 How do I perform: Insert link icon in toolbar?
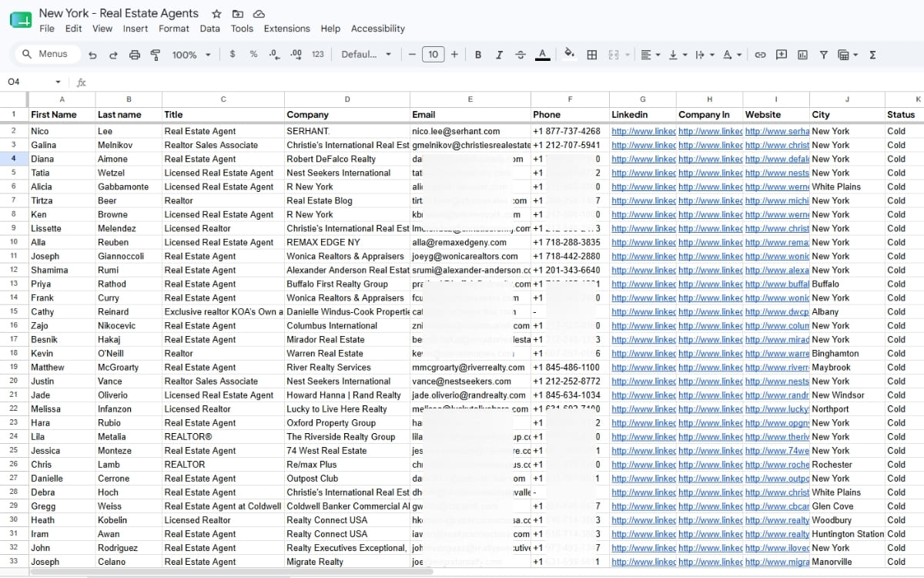pyautogui.click(x=760, y=55)
